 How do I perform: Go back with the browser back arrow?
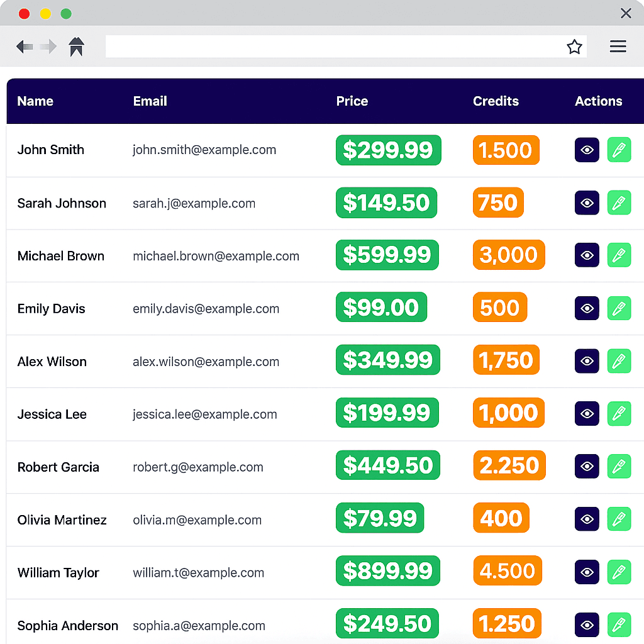click(25, 47)
